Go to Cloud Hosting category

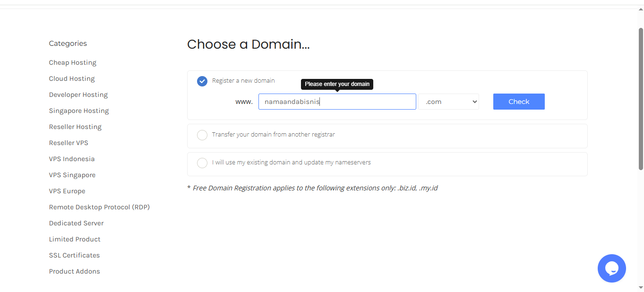72,79
